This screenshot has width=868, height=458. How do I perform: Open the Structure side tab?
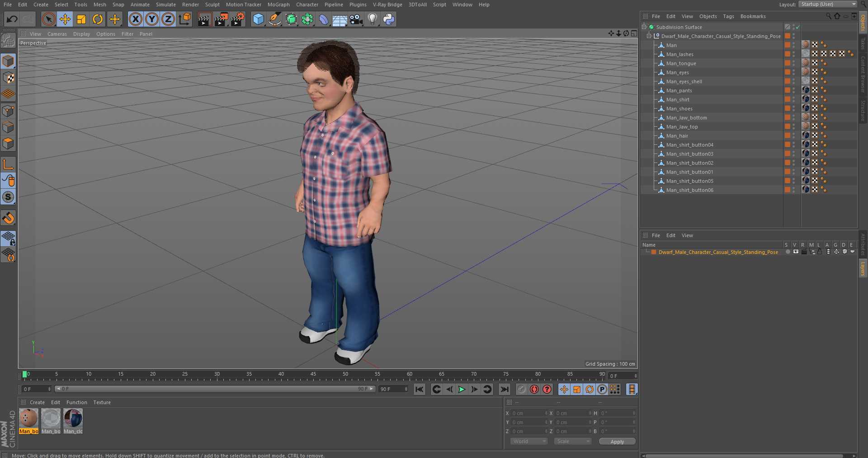click(x=863, y=111)
